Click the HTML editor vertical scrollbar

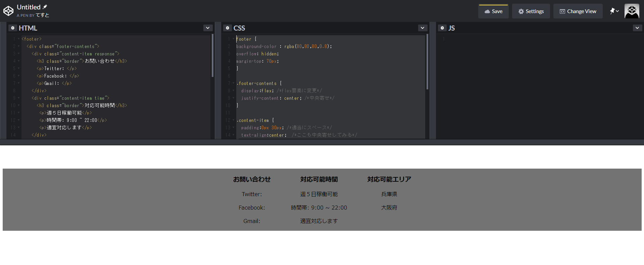coord(212,56)
